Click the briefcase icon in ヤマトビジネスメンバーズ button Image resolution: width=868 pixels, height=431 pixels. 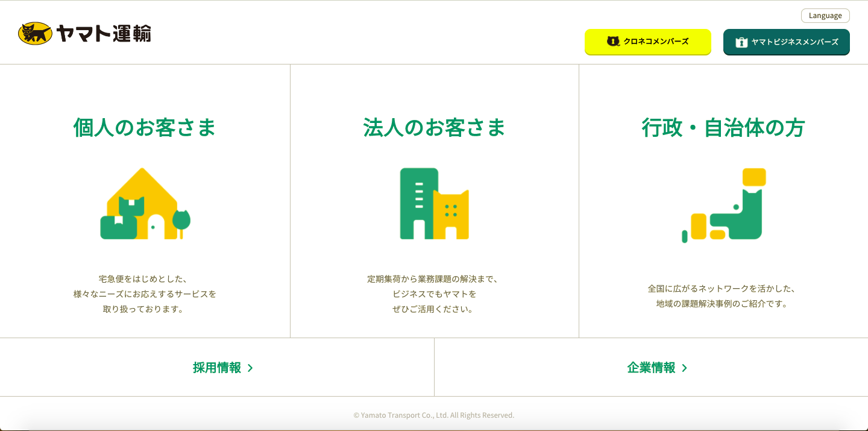tap(741, 42)
